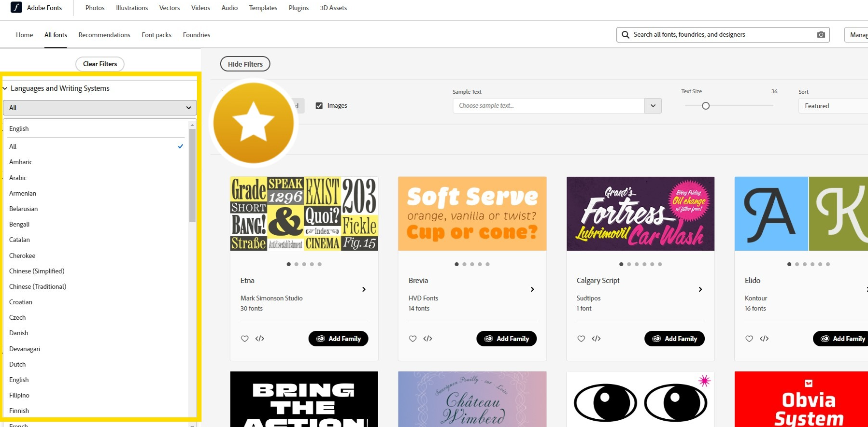The image size is (868, 427).
Task: Favorite the Calgary Script font
Action: pyautogui.click(x=581, y=339)
